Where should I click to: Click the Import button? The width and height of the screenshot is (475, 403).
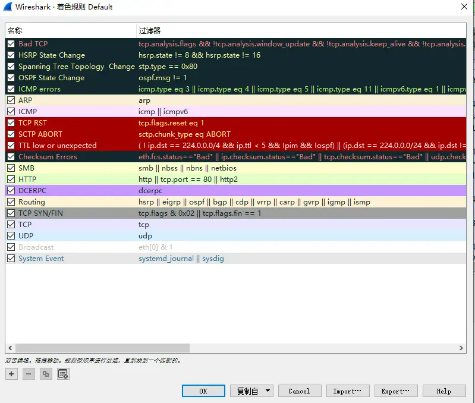coord(347,391)
